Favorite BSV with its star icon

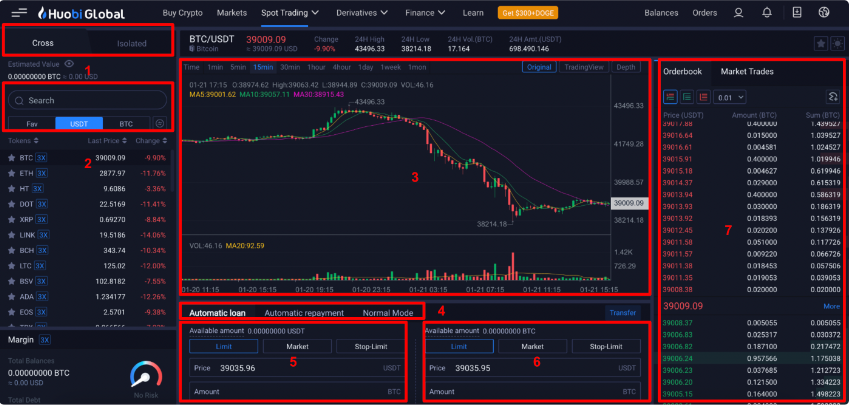pos(11,282)
